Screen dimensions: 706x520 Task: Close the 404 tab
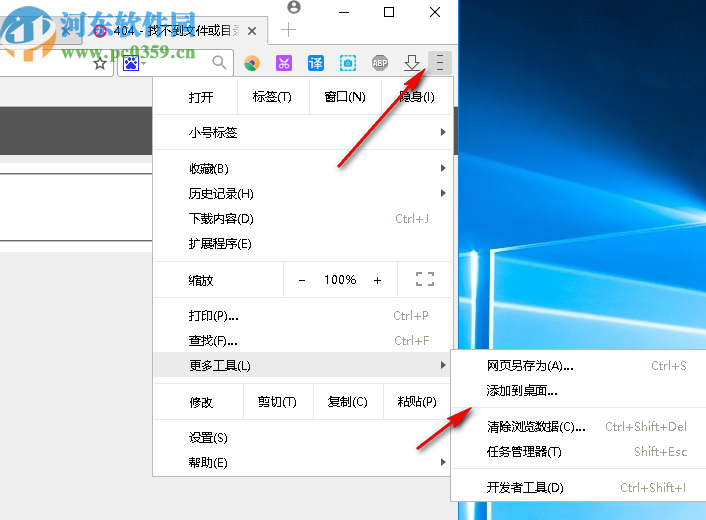point(252,31)
